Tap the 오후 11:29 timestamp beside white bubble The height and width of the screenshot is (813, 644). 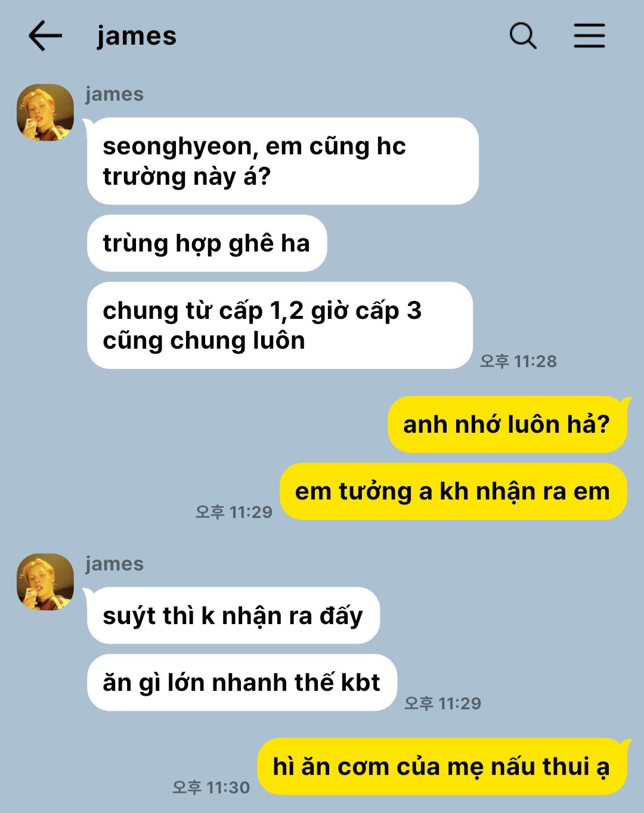442,703
